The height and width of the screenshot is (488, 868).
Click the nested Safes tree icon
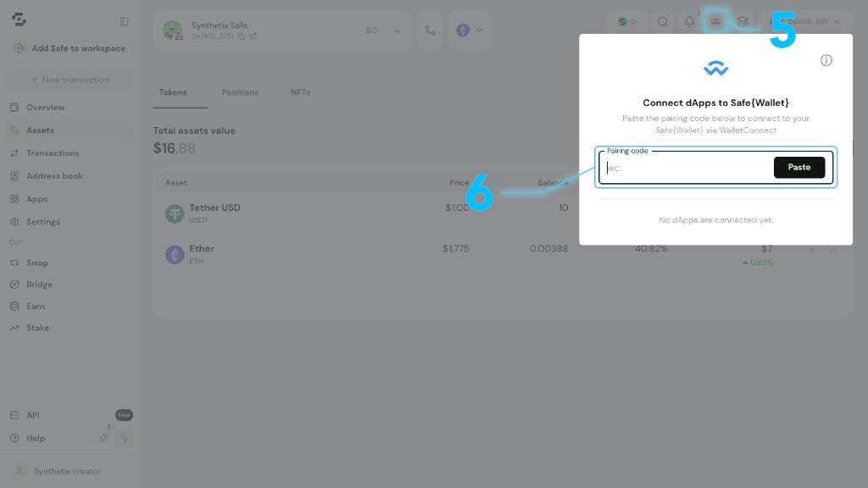[x=430, y=30]
